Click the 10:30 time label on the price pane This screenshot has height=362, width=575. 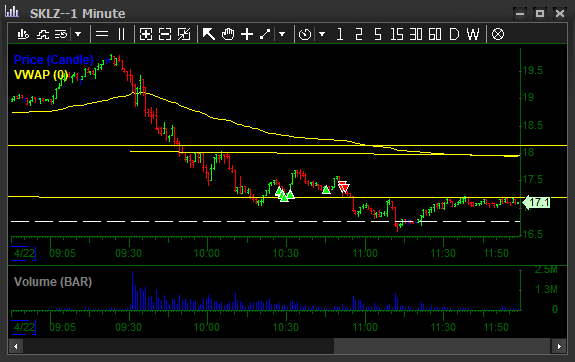click(286, 253)
